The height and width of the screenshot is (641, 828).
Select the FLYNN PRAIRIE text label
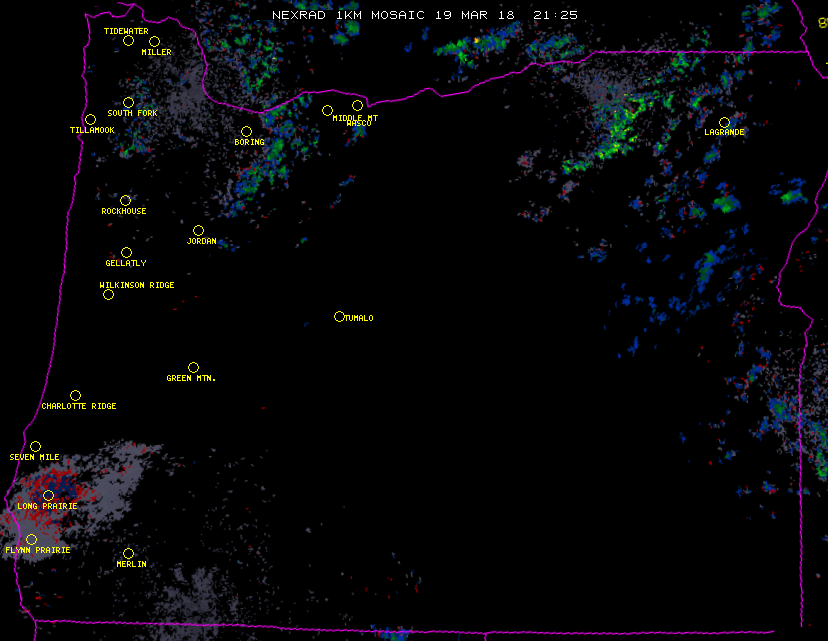click(38, 551)
